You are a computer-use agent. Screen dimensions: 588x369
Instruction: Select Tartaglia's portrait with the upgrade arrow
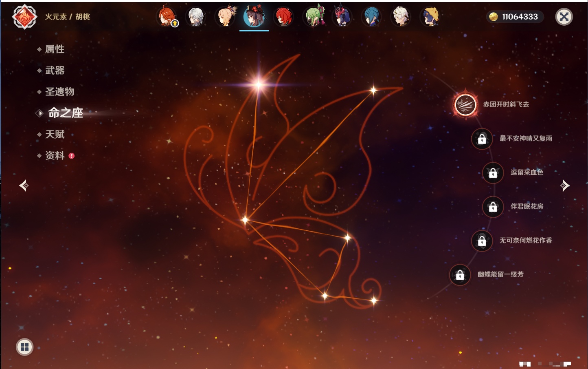coord(167,17)
